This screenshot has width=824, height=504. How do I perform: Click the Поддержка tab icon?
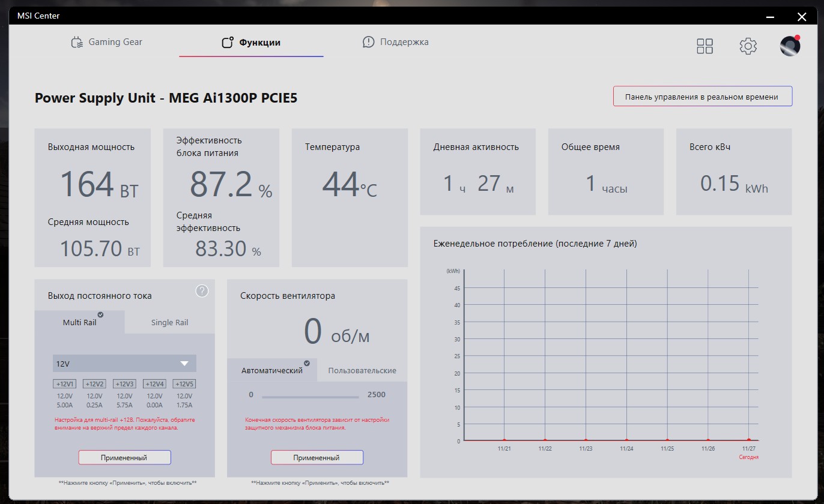click(368, 42)
